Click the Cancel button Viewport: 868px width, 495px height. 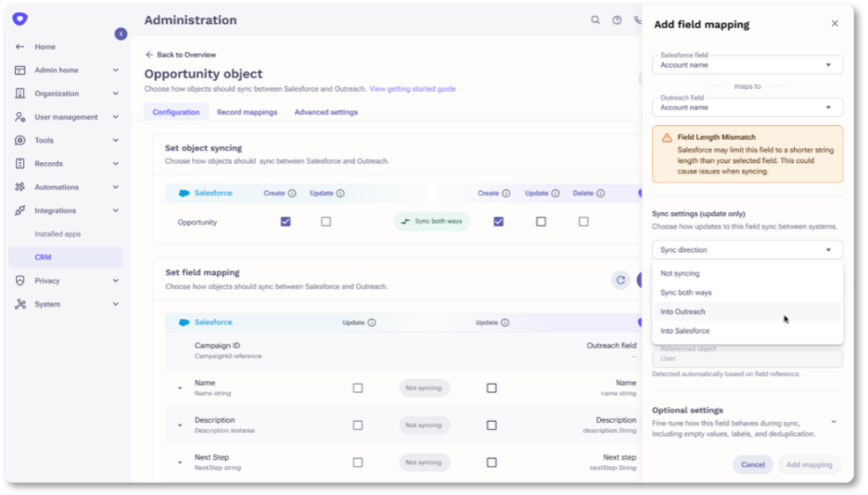(x=753, y=464)
